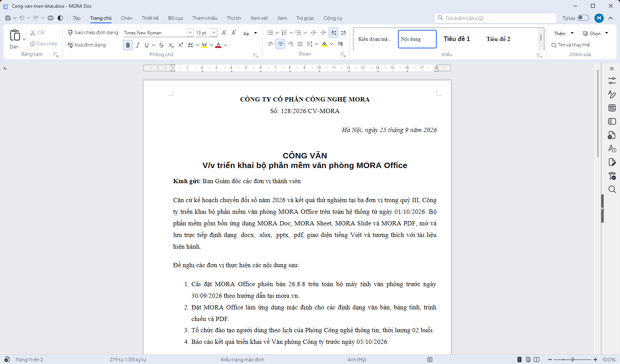Screen dimensions: 620x364
Task: Open the font name dropdown arrow
Action: point(190,33)
